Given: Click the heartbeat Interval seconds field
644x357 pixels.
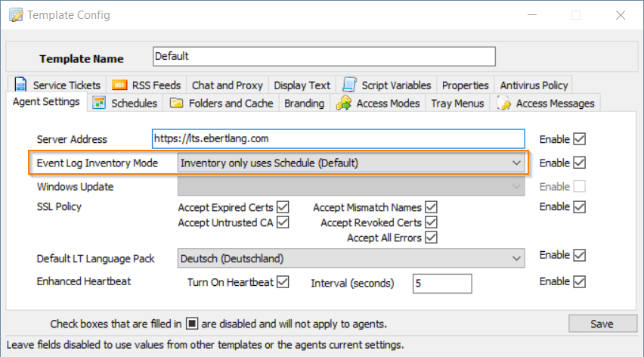Looking at the screenshot, I should (441, 284).
